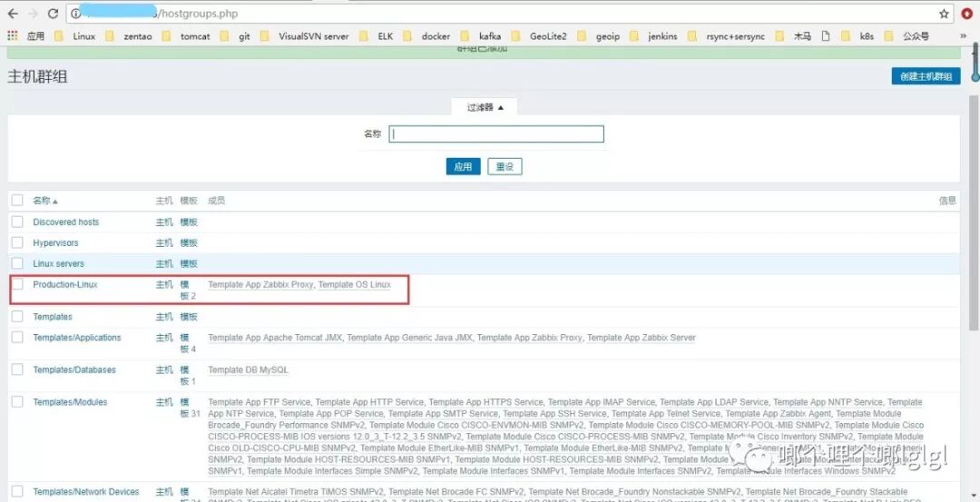Open the ELK bookmark folder

(377, 36)
